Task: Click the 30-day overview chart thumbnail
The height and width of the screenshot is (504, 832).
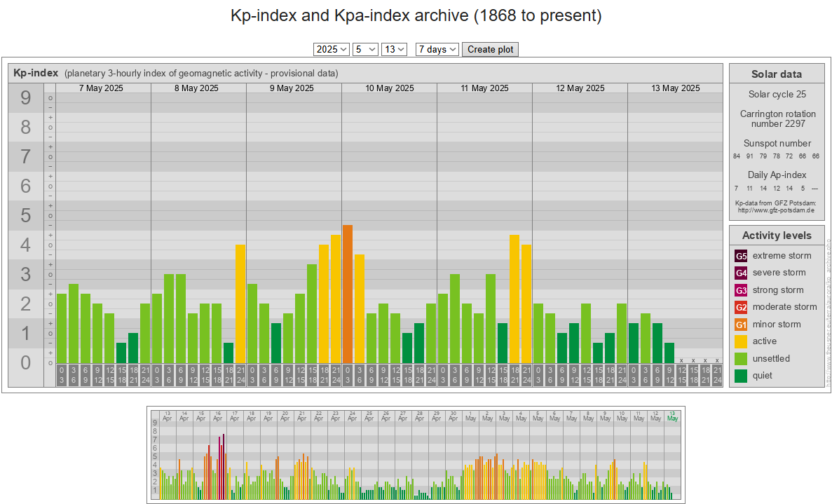Action: click(x=416, y=454)
